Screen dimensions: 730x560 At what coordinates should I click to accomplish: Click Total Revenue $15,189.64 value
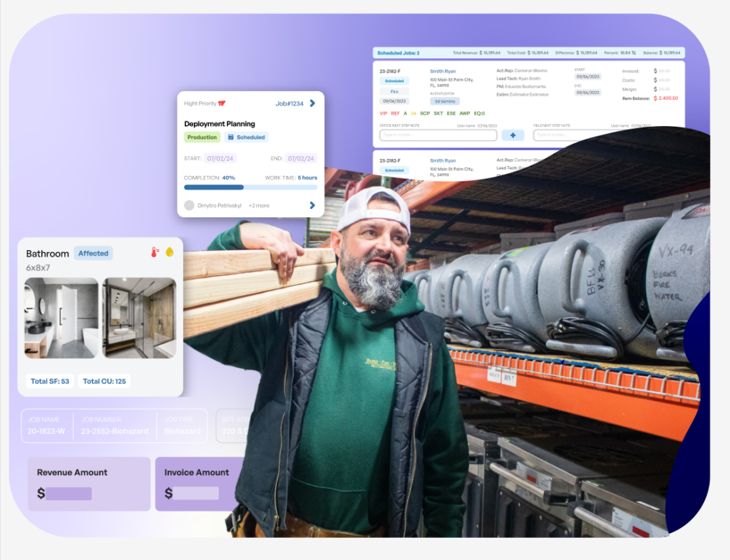[x=490, y=53]
